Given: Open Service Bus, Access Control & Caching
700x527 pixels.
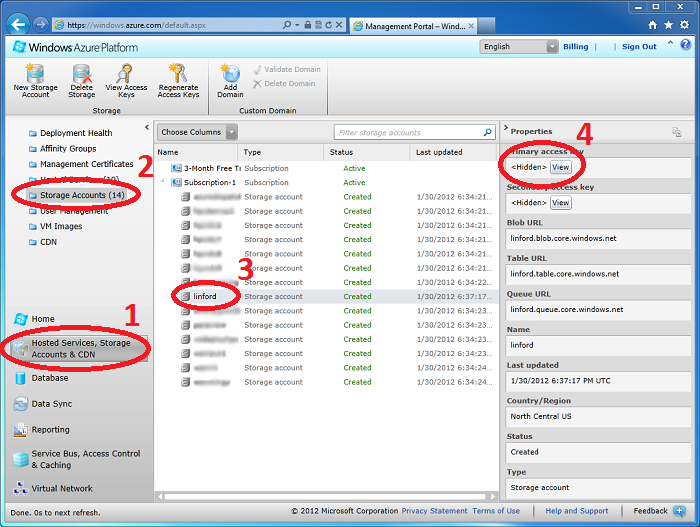Looking at the screenshot, I should 77,459.
